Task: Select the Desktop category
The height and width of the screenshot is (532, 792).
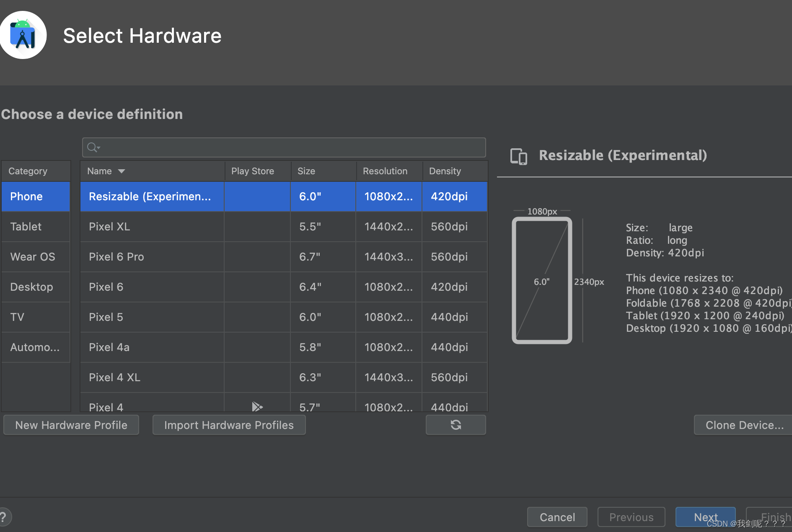Action: 36,287
